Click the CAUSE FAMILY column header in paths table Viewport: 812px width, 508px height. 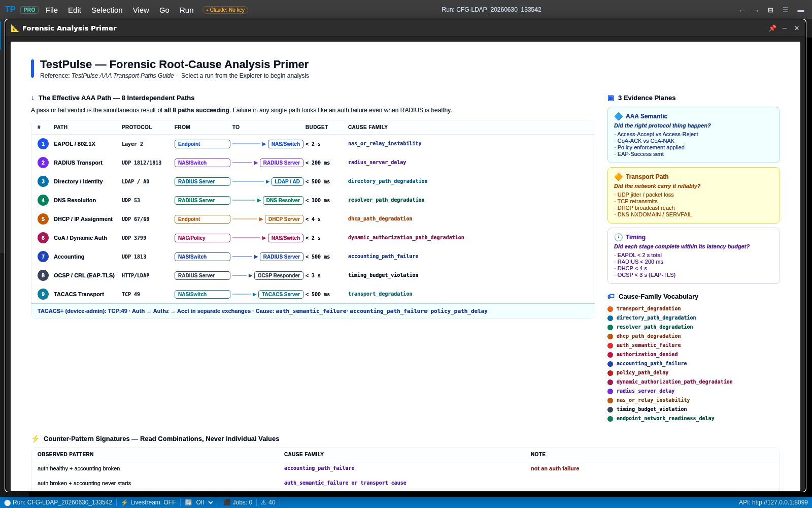point(368,127)
